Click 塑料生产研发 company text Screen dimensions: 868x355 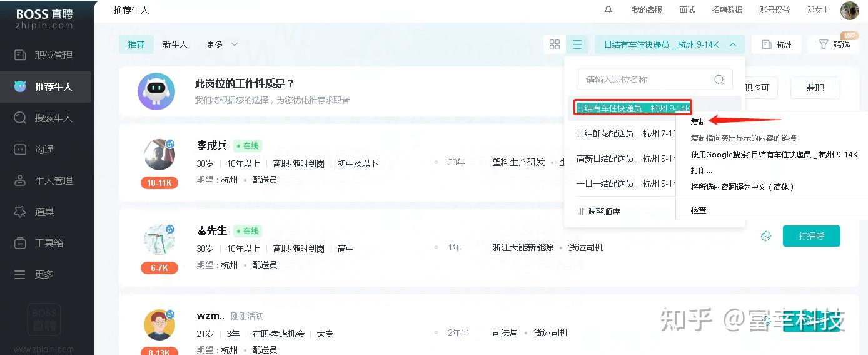518,162
